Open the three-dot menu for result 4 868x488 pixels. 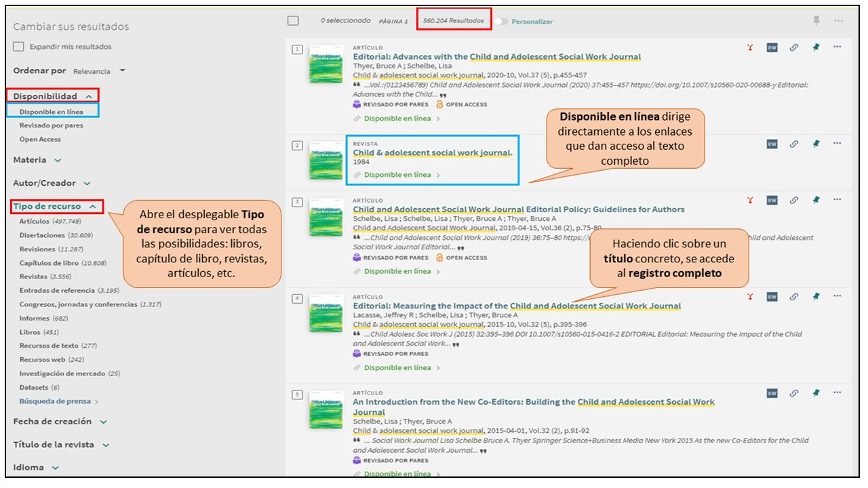point(837,296)
